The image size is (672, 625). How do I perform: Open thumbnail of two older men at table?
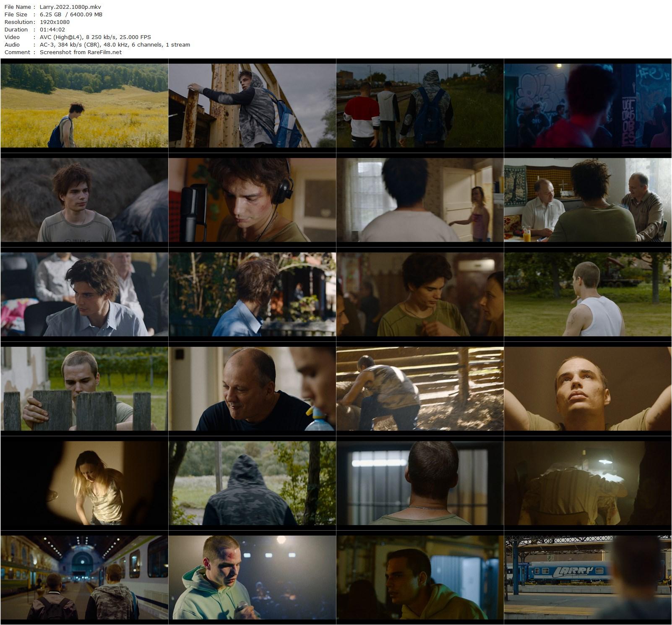tap(588, 200)
